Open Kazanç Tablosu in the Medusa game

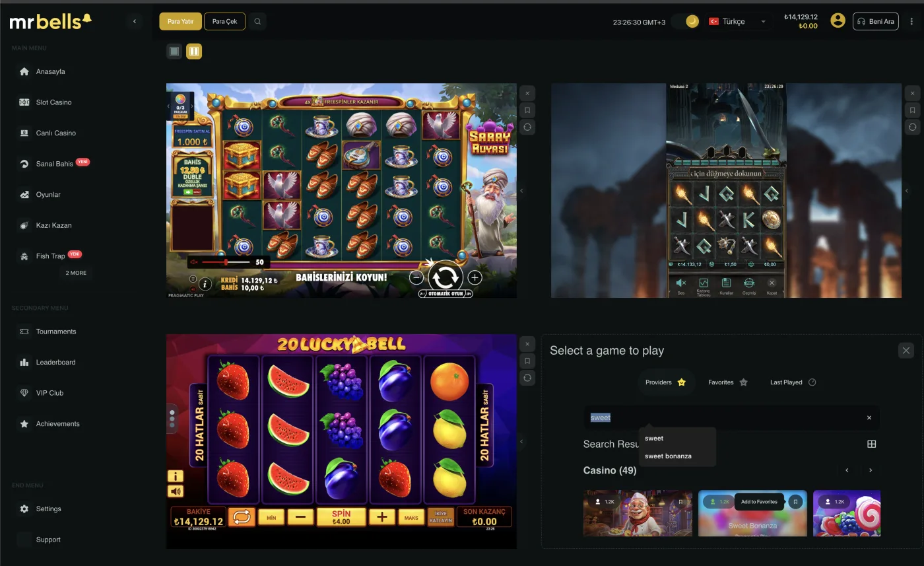pos(704,283)
